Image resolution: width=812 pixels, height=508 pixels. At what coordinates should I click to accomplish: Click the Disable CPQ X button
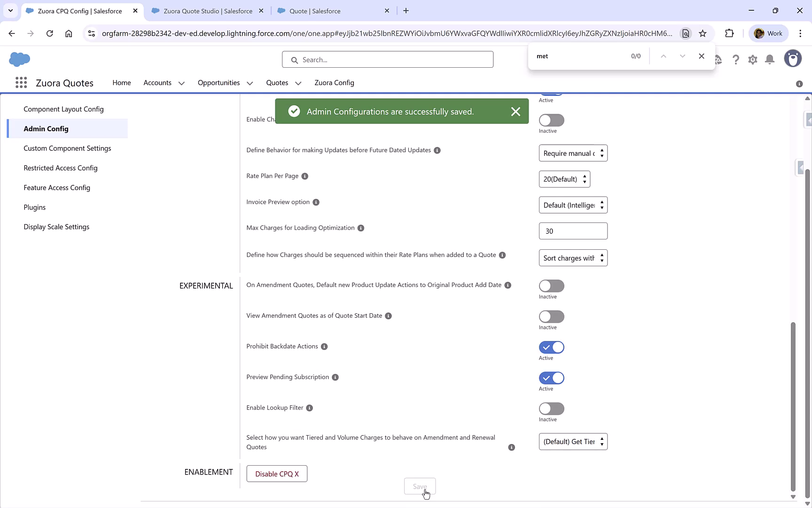276,474
